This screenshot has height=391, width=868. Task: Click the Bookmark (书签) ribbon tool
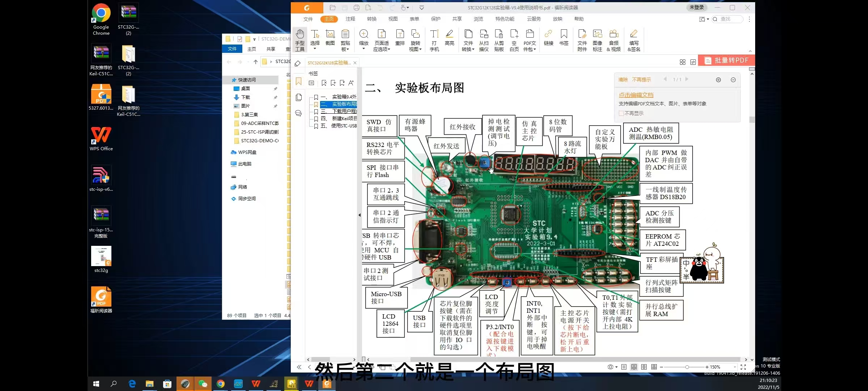tap(563, 38)
